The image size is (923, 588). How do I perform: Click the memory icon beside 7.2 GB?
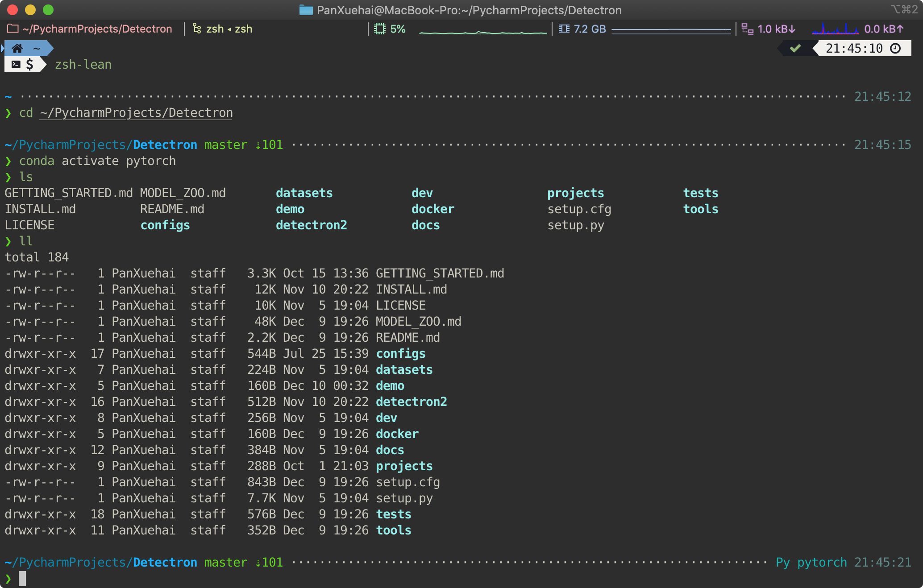(x=564, y=29)
